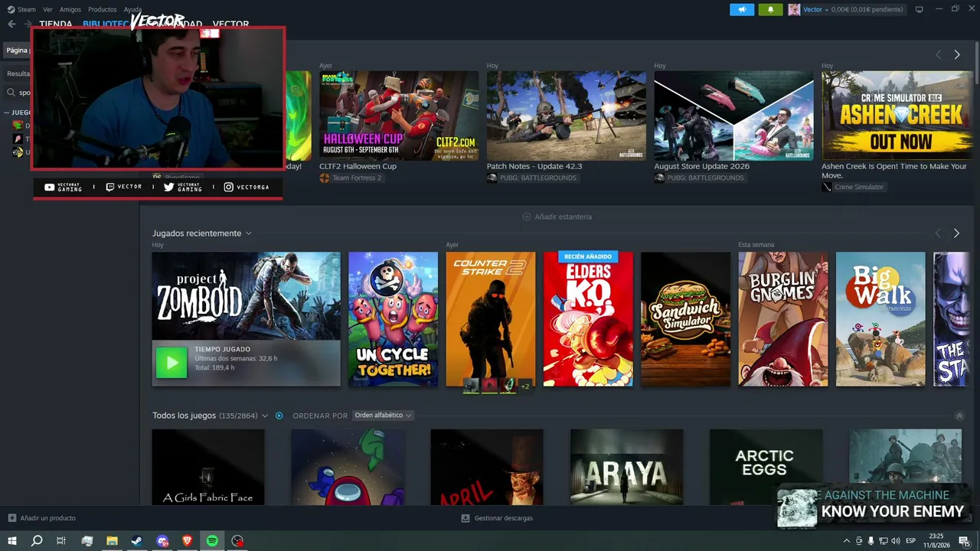980x551 pixels.
Task: Open the Windows notification center icon
Action: pyautogui.click(x=965, y=541)
